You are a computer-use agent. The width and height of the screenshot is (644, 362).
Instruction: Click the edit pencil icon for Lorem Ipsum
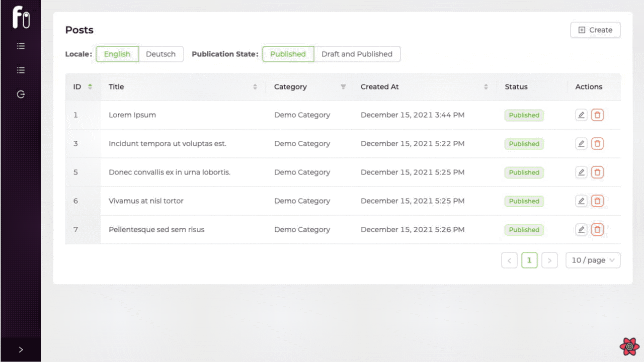pos(581,115)
